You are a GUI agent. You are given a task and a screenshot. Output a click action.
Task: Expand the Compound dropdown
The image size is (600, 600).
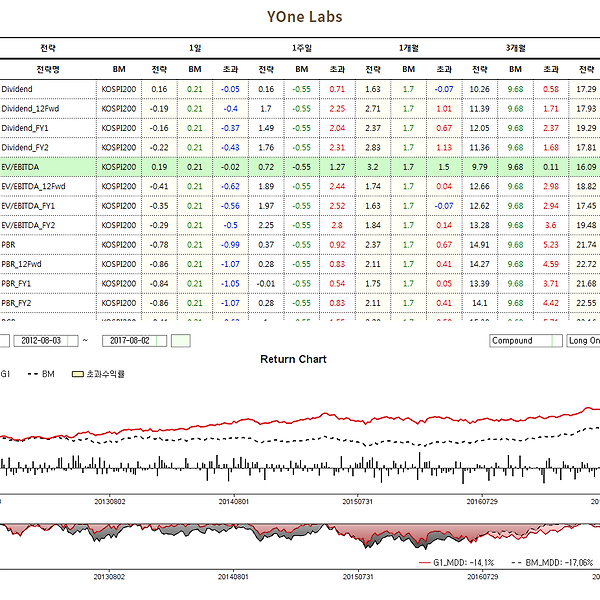tap(526, 341)
